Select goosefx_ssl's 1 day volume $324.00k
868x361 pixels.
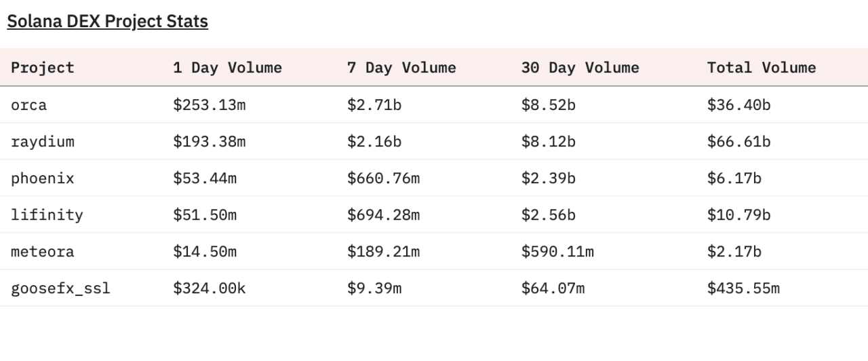coord(209,288)
